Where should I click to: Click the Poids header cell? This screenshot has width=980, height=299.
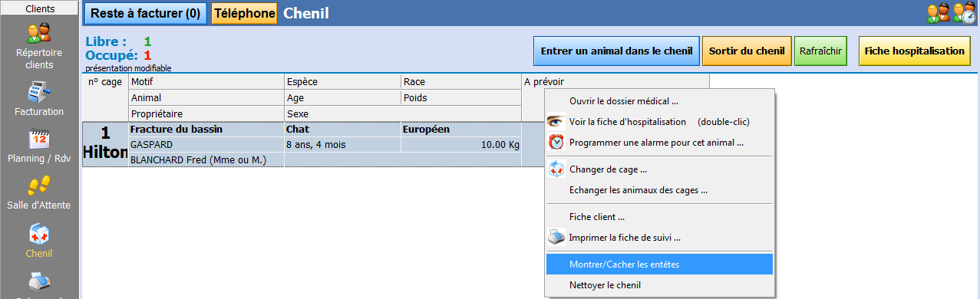coord(461,97)
